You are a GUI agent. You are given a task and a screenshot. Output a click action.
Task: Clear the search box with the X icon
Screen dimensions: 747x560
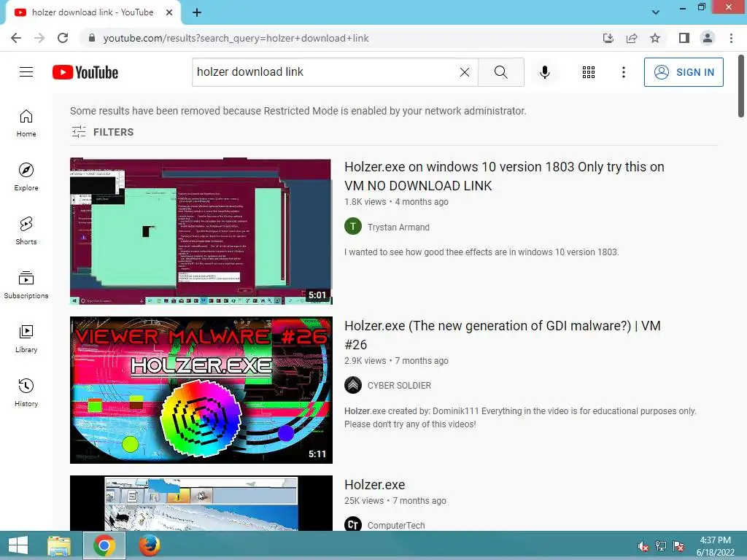465,72
